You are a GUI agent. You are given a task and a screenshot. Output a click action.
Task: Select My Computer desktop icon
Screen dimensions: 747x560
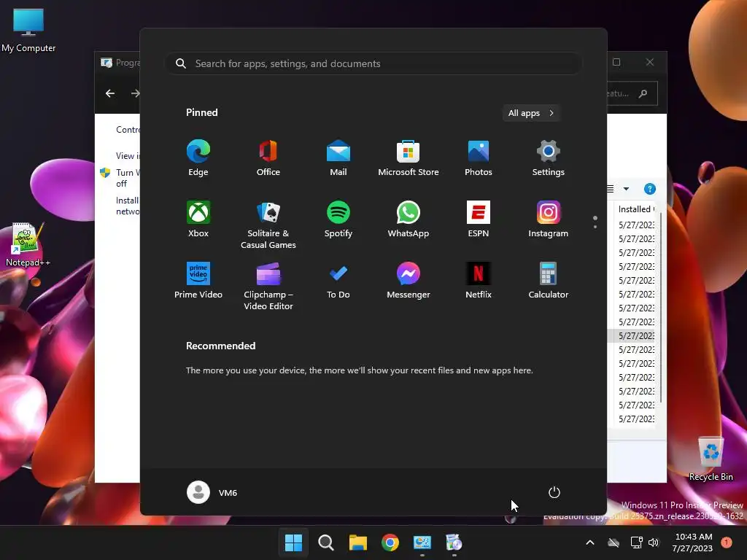pos(28,31)
